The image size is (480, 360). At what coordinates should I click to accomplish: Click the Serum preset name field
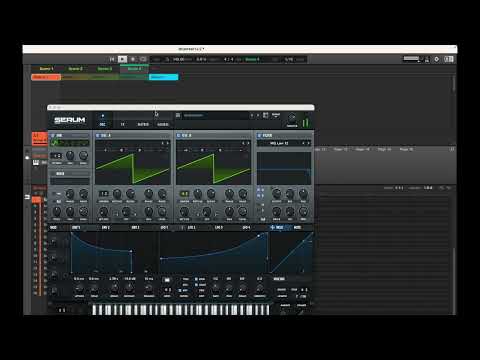pos(215,115)
